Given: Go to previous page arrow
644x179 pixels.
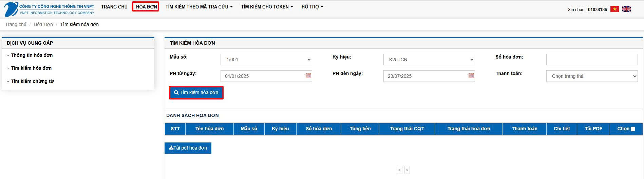Looking at the screenshot, I should point(400,170).
